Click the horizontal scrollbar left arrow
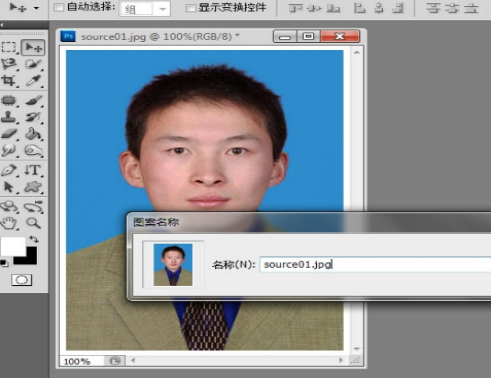Screen dimensions: 492x378 pos(133,360)
